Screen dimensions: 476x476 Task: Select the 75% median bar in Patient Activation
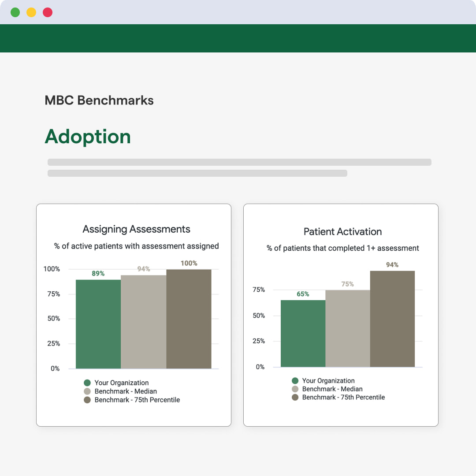(347, 328)
